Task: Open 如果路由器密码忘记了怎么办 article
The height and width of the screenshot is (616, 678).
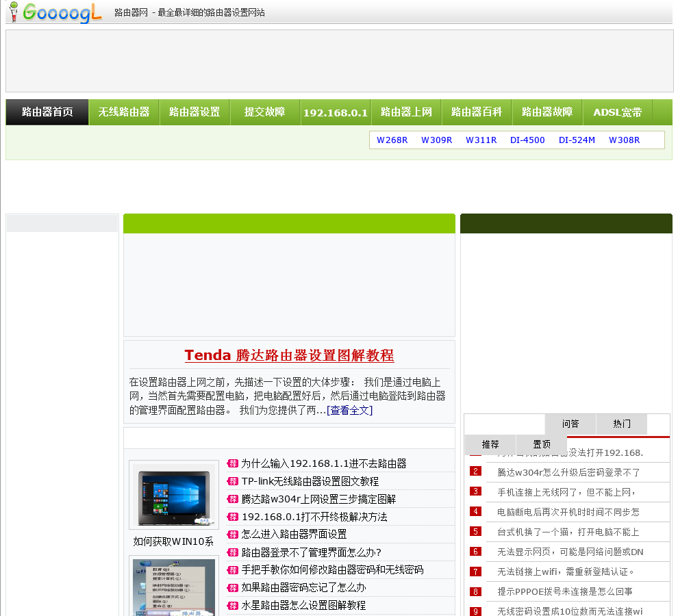Action: click(x=303, y=587)
